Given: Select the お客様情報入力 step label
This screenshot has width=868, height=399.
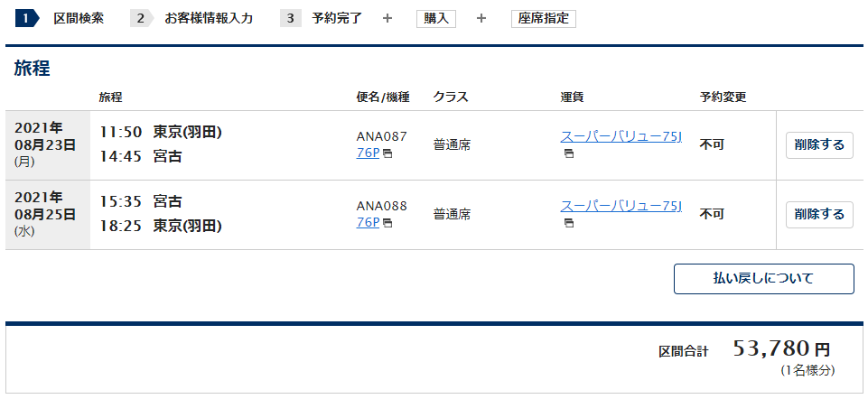Looking at the screenshot, I should (x=209, y=18).
